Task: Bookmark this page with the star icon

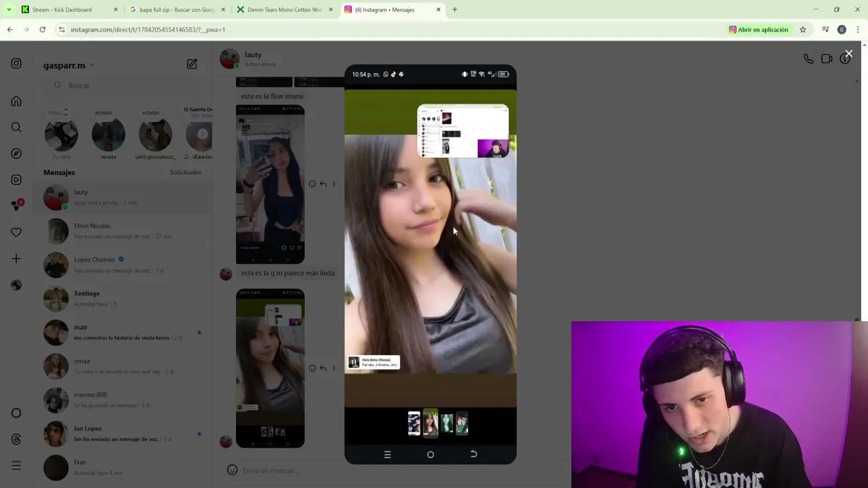Action: (x=803, y=29)
